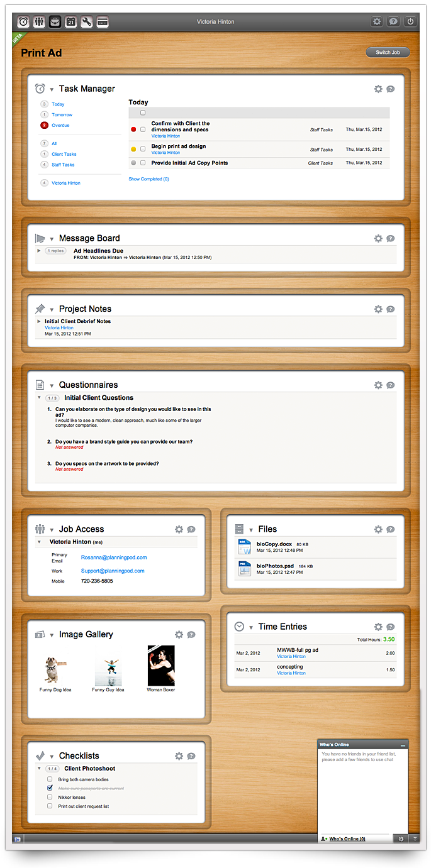
Task: Select the Today task filter
Action: click(x=58, y=104)
